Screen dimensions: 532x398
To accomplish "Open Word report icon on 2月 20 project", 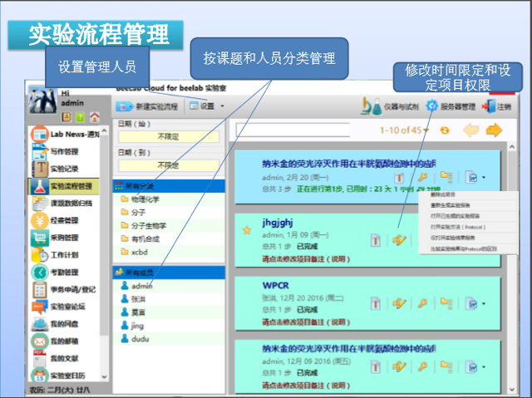I will (471, 177).
